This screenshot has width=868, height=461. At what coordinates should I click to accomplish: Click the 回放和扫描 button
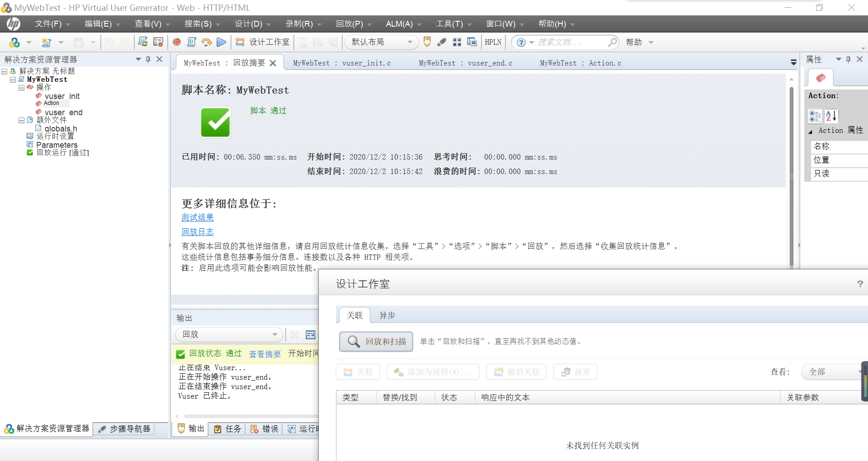point(376,342)
